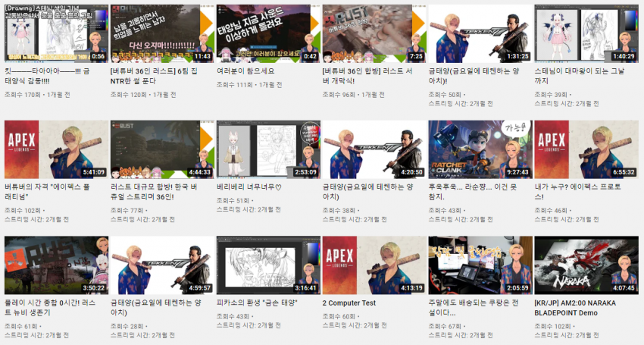Image resolution: width=644 pixels, height=345 pixels.
Task: Open the 3:16:41 sketch drawing thumbnail
Action: tap(268, 265)
